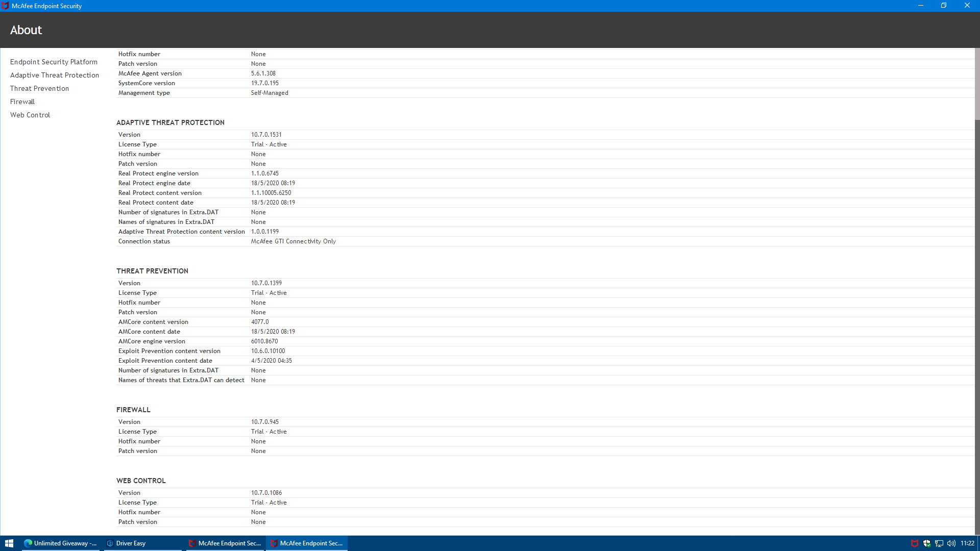Viewport: 980px width, 551px height.
Task: Click the active McAfee Endpoint taskbar button
Action: [308, 543]
